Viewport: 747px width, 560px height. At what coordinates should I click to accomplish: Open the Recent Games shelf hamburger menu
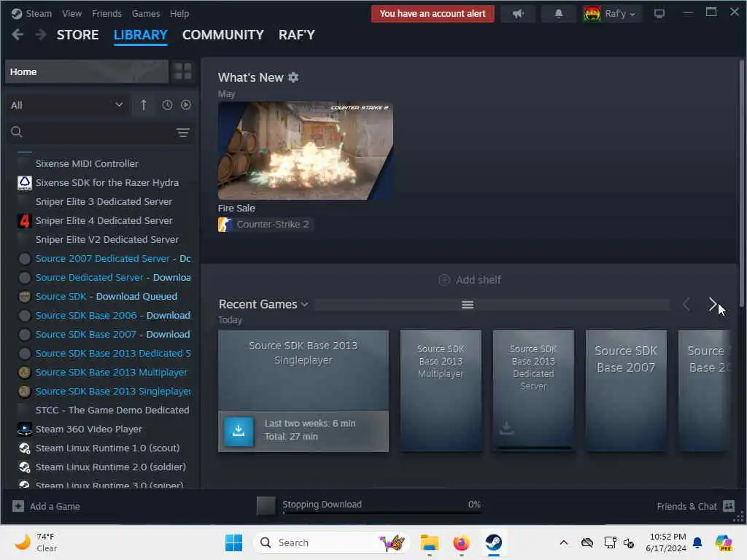pos(468,305)
